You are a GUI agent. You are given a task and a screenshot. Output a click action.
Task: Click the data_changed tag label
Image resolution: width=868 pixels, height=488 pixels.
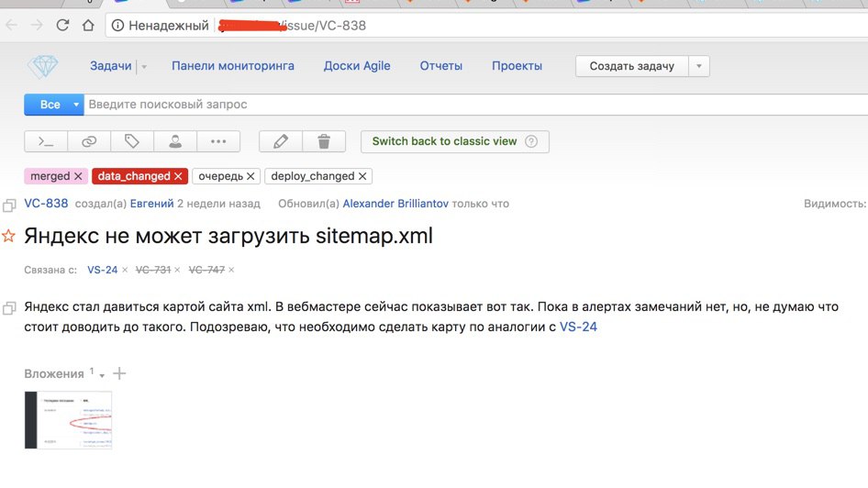click(x=134, y=176)
